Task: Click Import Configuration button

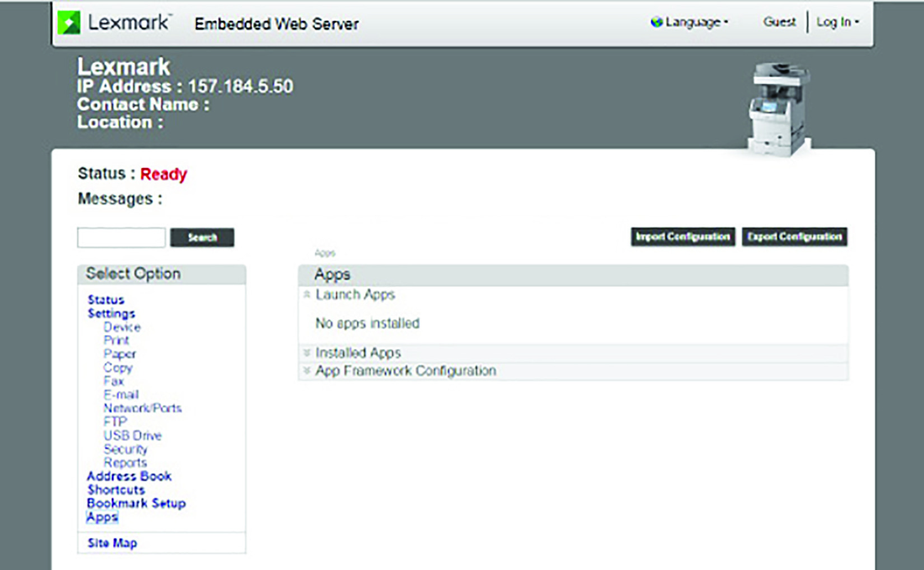Action: click(683, 237)
